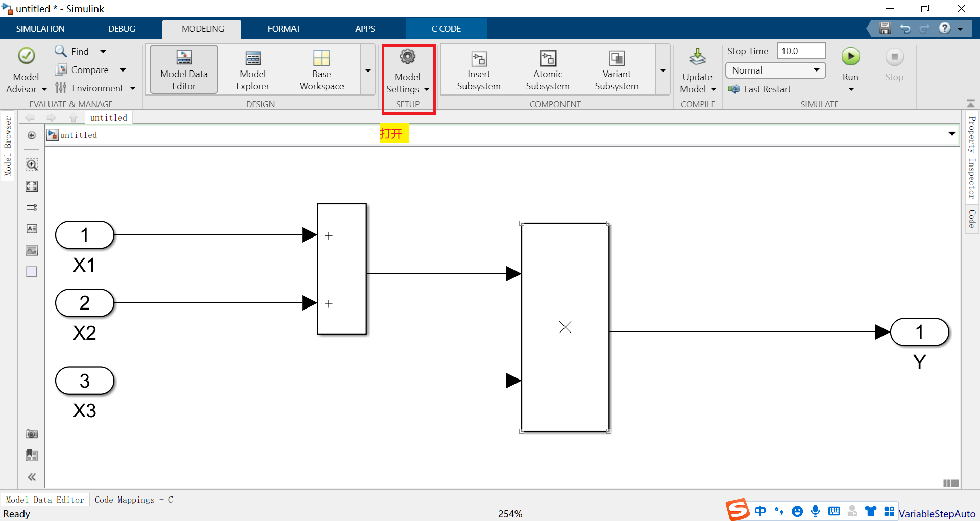Select the Sum block on canvas
This screenshot has height=521, width=980.
coord(342,269)
